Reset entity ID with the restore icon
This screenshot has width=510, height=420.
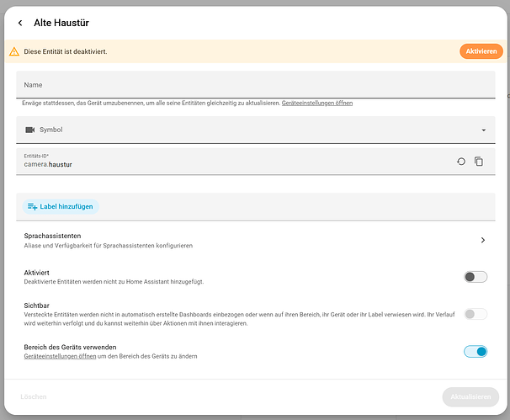point(461,162)
